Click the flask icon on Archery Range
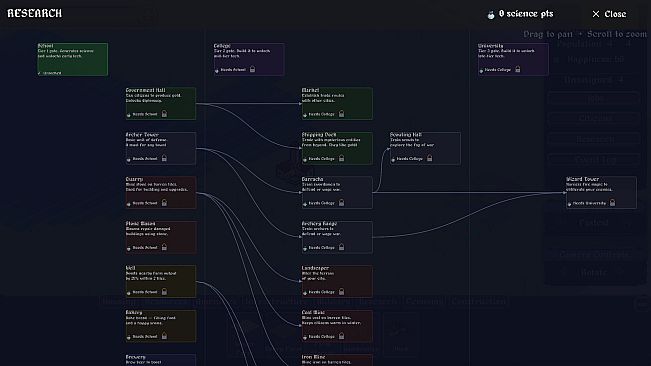The image size is (651, 366). [x=304, y=248]
